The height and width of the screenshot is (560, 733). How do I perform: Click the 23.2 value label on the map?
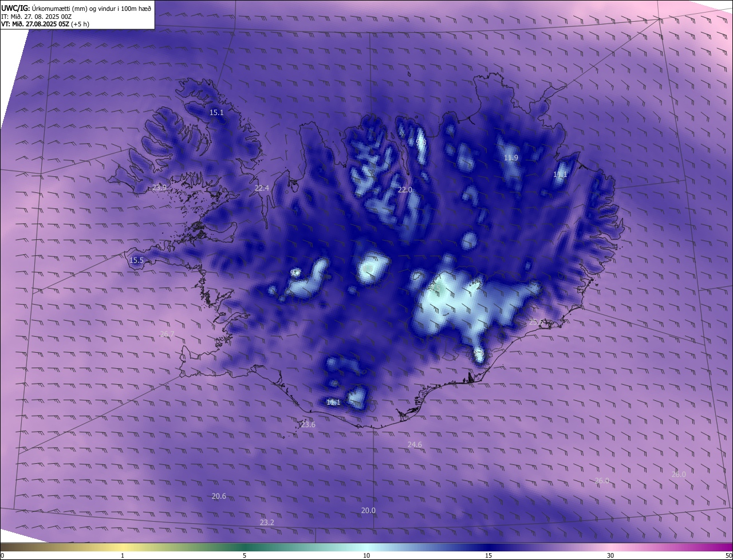(267, 523)
